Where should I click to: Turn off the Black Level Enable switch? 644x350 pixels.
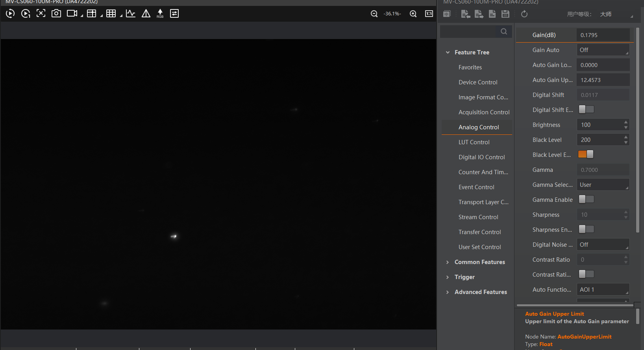pos(586,155)
